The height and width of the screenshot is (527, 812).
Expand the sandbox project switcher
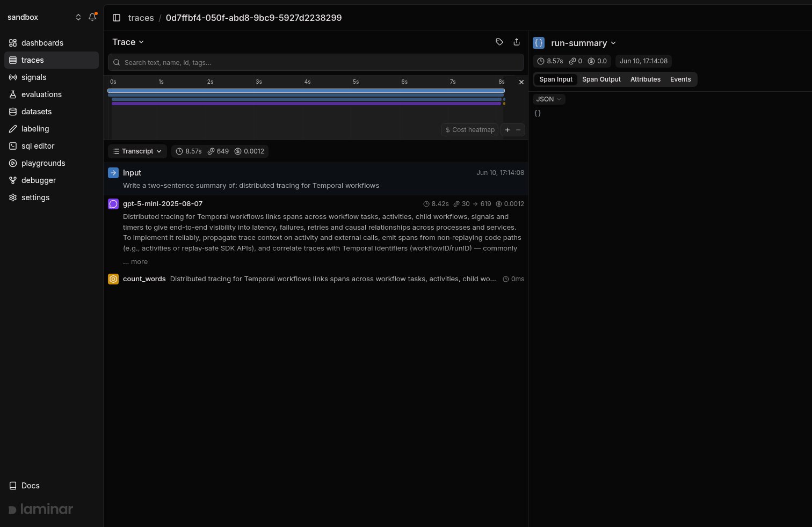[44, 17]
